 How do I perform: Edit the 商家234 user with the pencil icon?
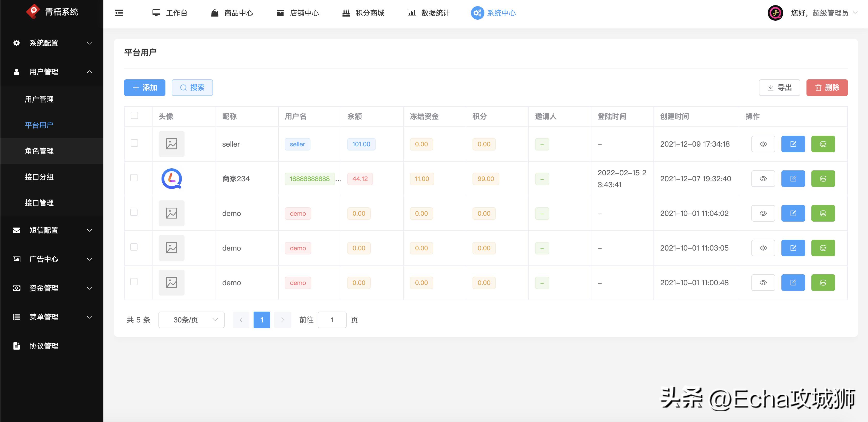point(793,179)
